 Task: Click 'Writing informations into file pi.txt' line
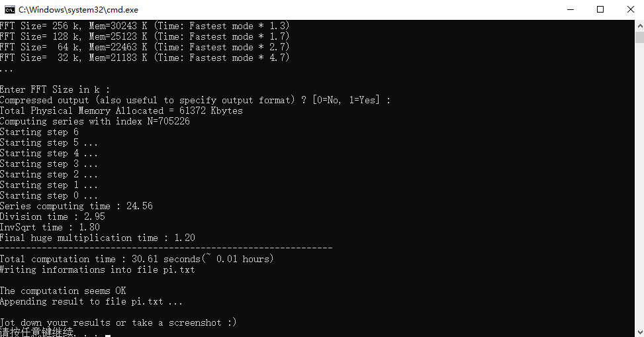pyautogui.click(x=97, y=269)
